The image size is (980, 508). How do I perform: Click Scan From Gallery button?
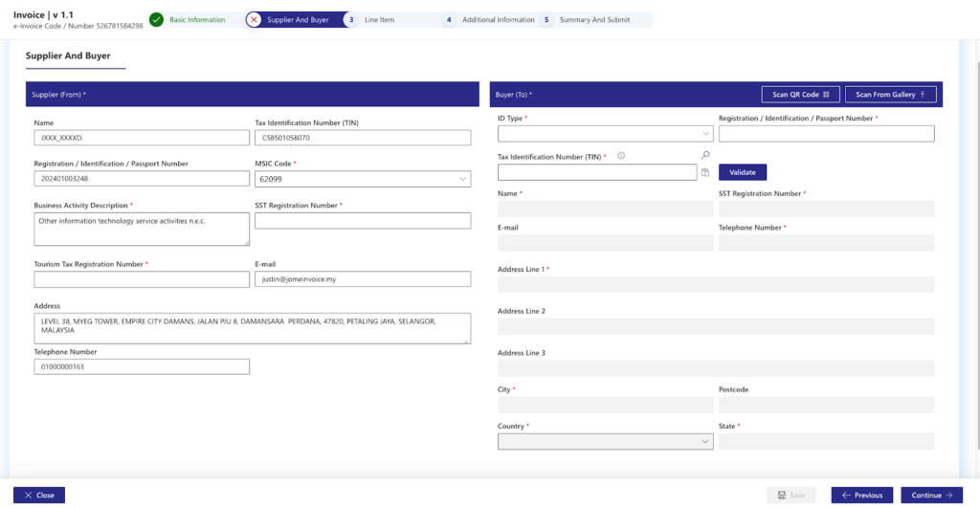(x=890, y=94)
